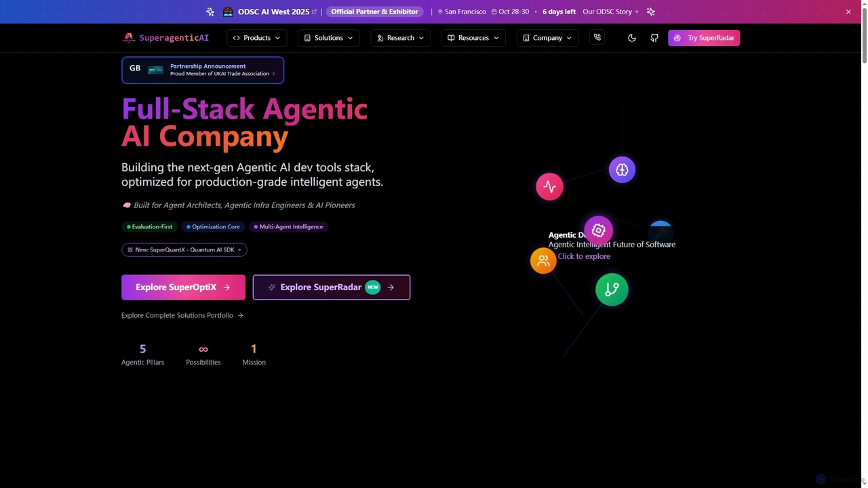Click the UKAI logo thumbnail
868x488 pixels.
(x=155, y=70)
